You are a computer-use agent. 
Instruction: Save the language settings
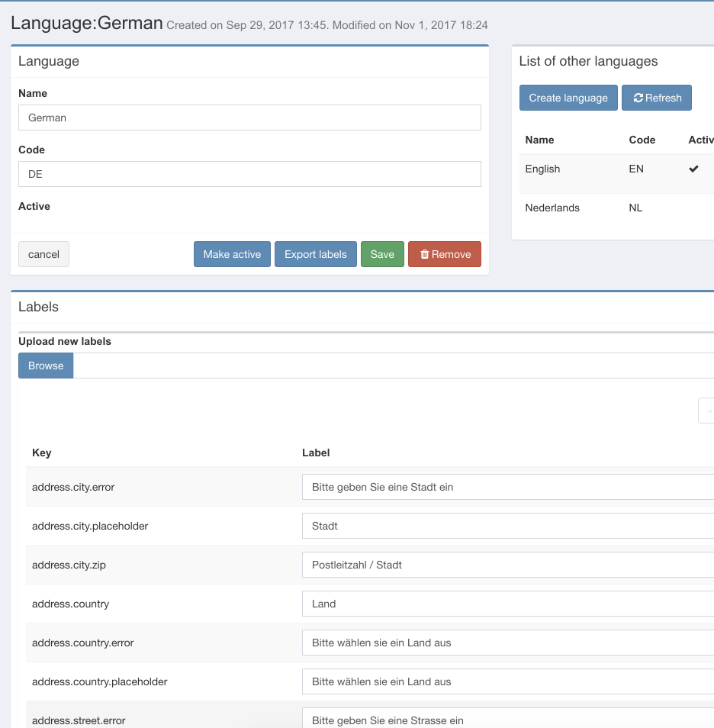tap(382, 254)
